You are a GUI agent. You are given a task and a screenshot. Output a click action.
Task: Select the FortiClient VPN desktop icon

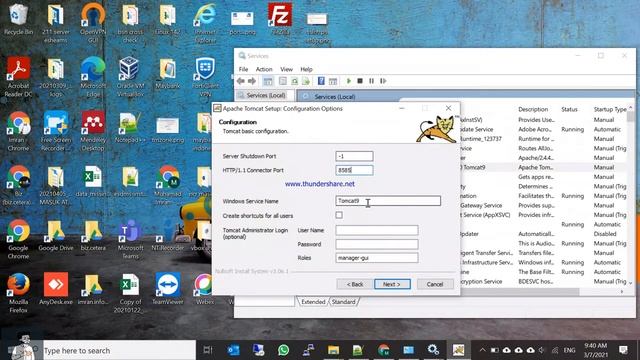(205, 77)
